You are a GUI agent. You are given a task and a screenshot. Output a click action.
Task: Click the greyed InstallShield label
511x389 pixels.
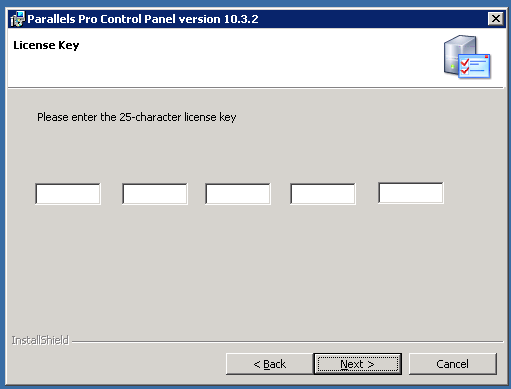(40, 340)
